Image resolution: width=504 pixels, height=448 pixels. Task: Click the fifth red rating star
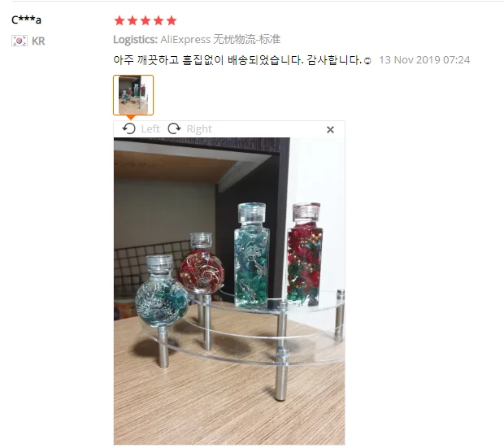pyautogui.click(x=172, y=20)
